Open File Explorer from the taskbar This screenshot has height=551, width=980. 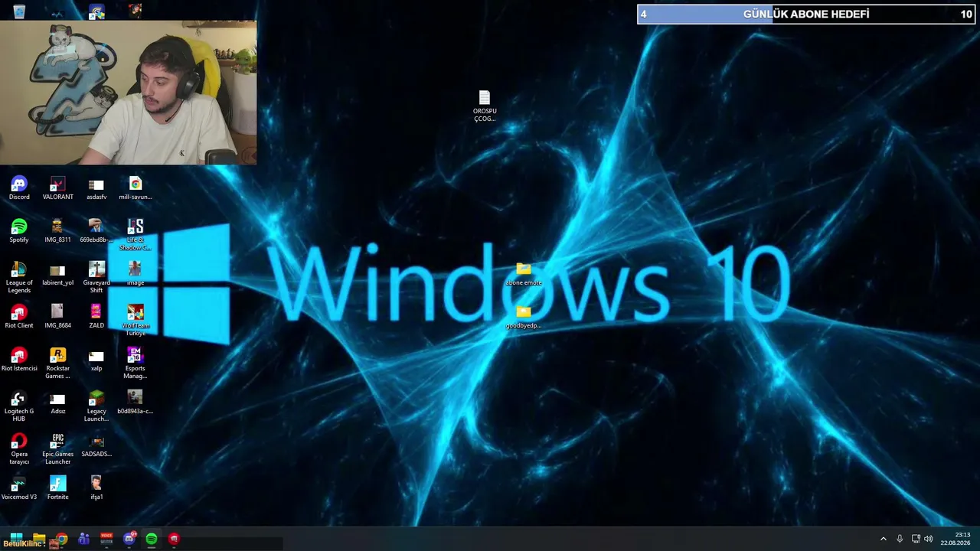click(39, 539)
